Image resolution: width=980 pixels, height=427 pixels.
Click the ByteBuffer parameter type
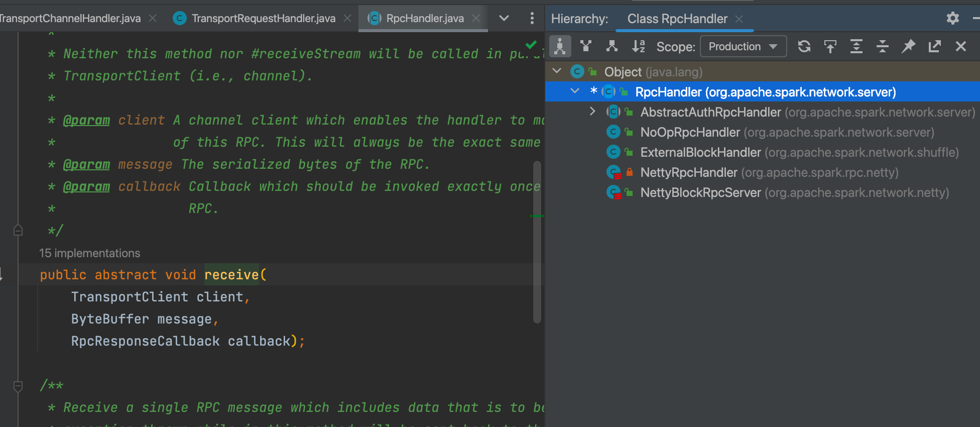tap(110, 319)
